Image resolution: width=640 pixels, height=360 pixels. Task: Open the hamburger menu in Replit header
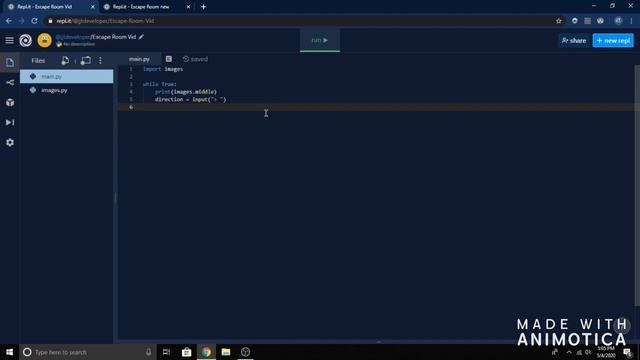point(9,40)
